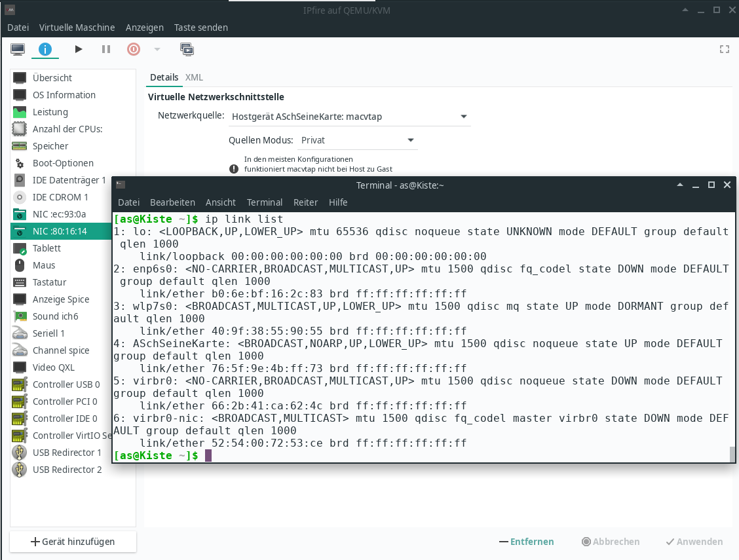Select IDE CDROM 1 device
The height and width of the screenshot is (560, 739).
point(60,197)
